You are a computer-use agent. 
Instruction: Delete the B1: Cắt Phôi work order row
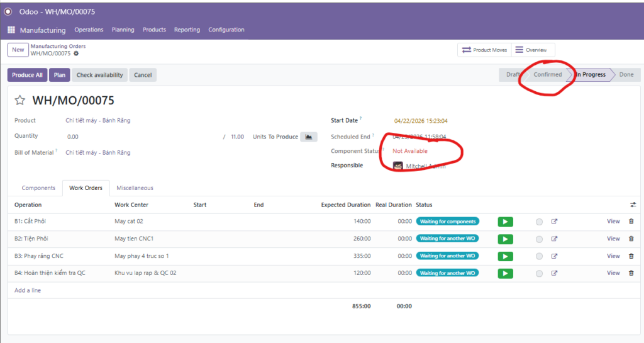631,222
